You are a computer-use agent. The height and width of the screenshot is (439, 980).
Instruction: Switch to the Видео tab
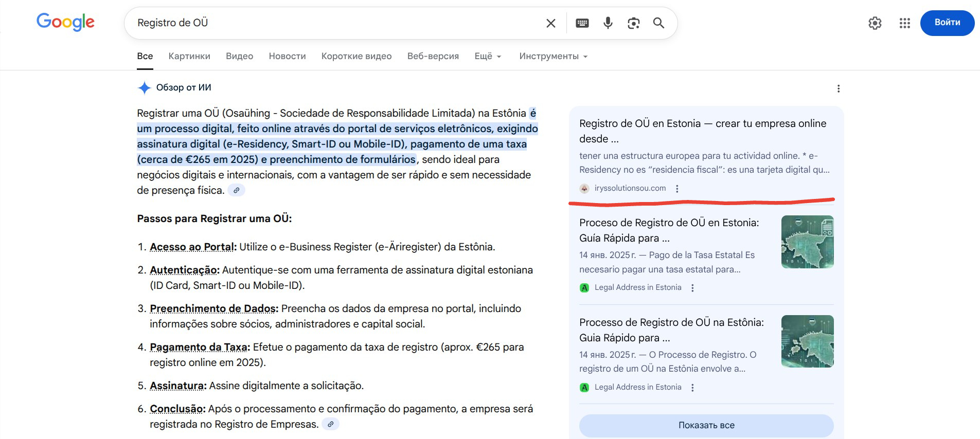tap(239, 56)
